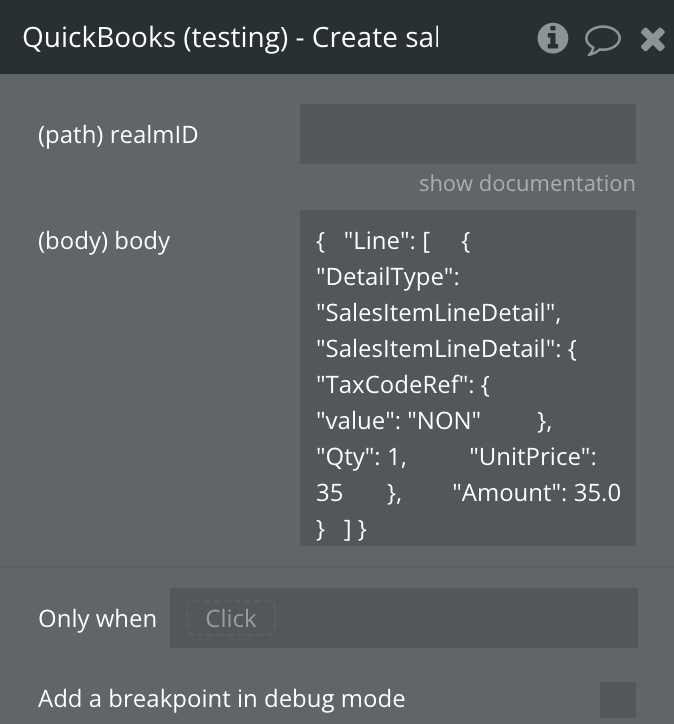
Task: Click the Only when condition field
Action: [450, 618]
